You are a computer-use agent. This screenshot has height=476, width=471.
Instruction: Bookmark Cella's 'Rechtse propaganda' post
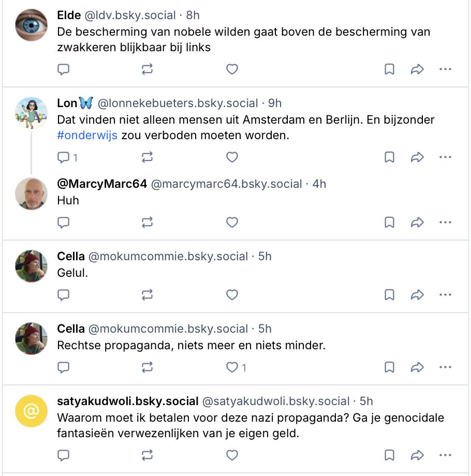(389, 367)
